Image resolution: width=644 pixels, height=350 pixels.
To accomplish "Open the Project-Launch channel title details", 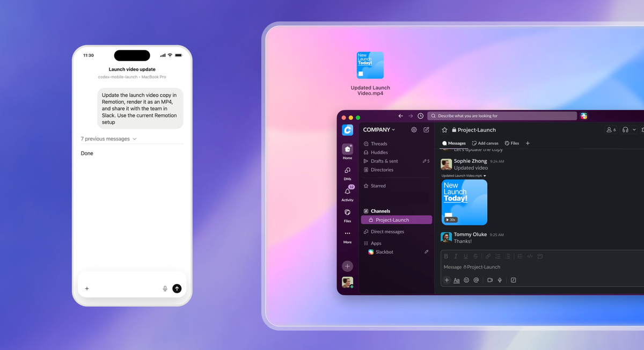I will pyautogui.click(x=473, y=130).
